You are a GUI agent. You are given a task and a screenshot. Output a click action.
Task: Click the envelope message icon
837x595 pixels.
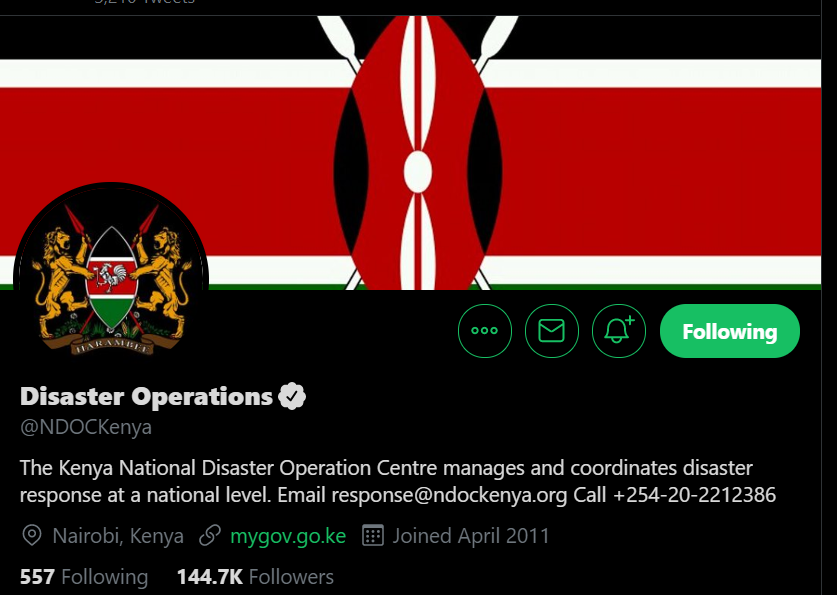[551, 331]
